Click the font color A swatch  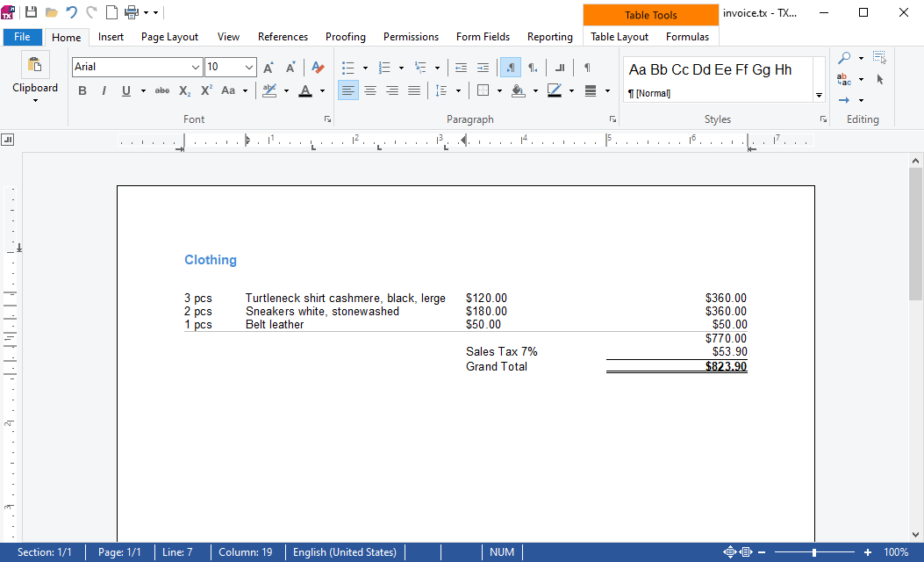(x=305, y=90)
